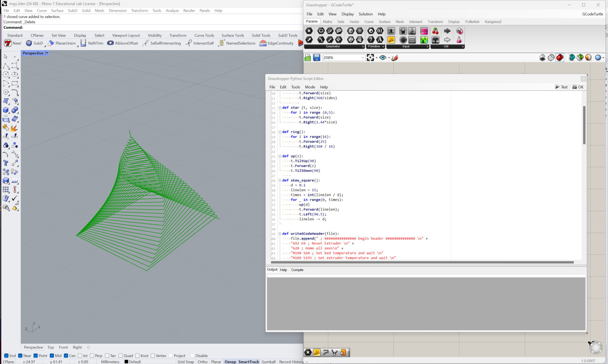Open Galapagos via the flask icon in Util
Screen dimensions: 608x364
point(459,40)
